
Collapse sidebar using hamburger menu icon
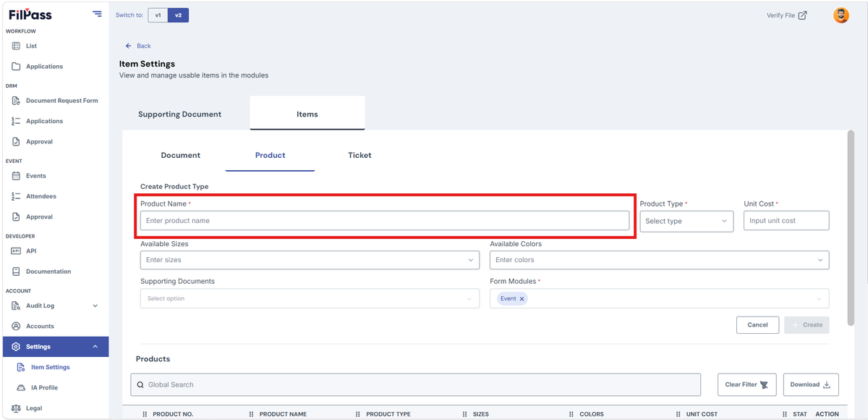(97, 14)
